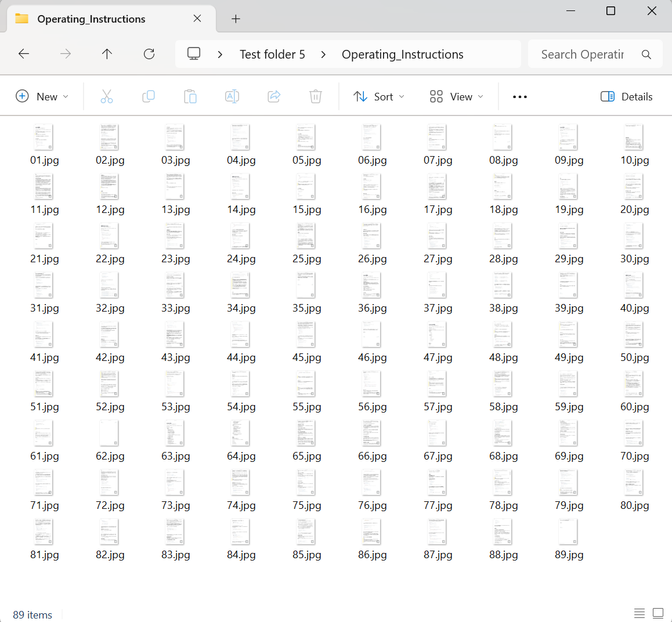Screen dimensions: 672x622
Task: Click the Paste clipboard icon
Action: pos(190,96)
